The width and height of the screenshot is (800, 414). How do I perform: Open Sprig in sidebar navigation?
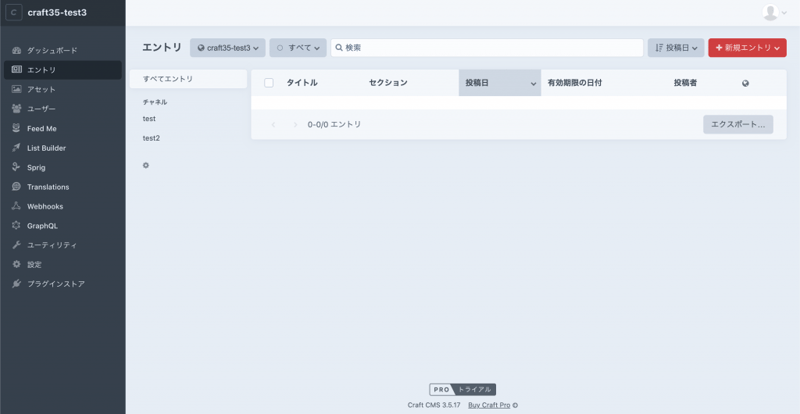tap(63, 167)
